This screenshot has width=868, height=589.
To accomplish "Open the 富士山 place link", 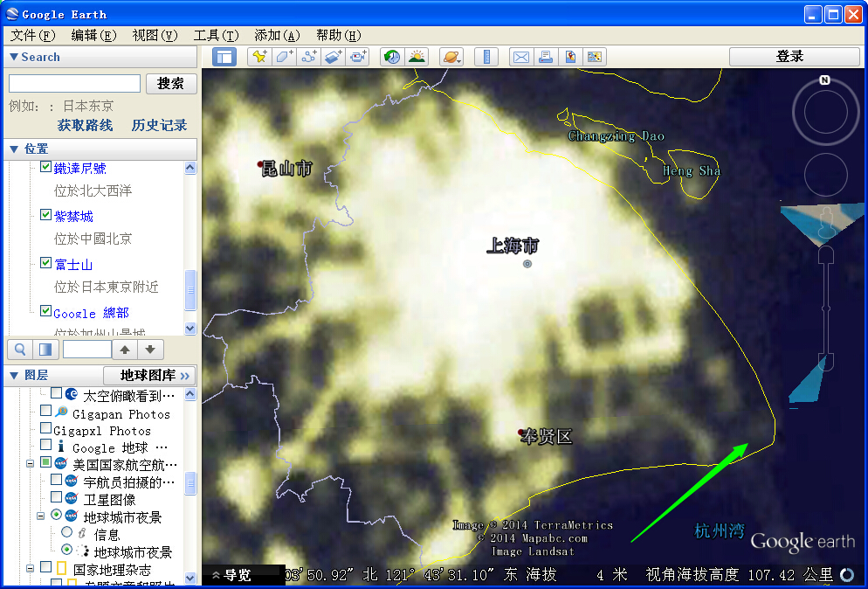I will [73, 264].
